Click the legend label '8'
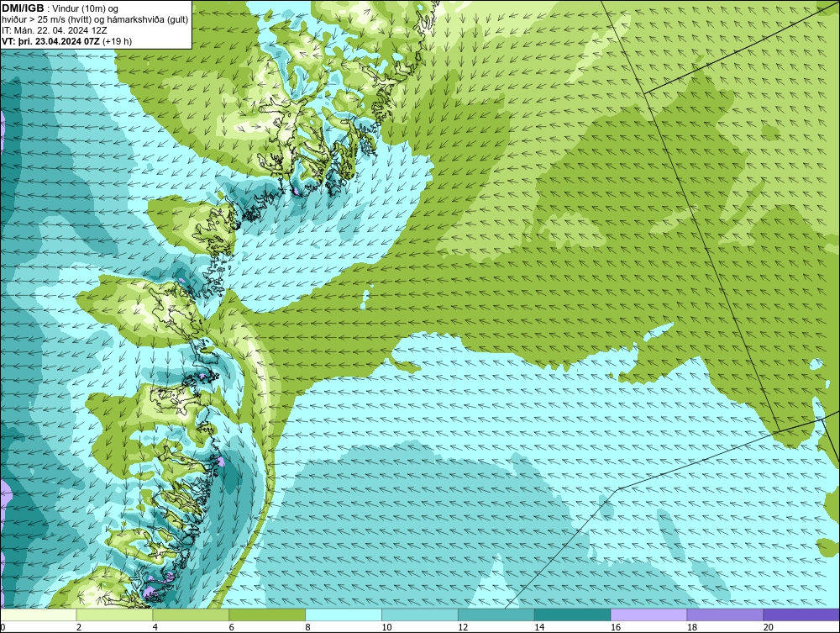 (x=308, y=627)
